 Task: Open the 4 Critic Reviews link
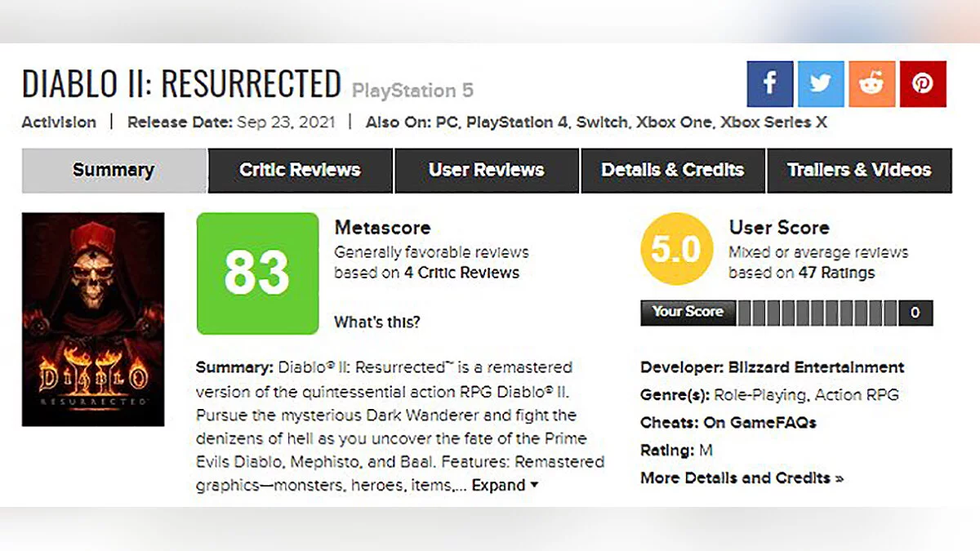pyautogui.click(x=461, y=273)
